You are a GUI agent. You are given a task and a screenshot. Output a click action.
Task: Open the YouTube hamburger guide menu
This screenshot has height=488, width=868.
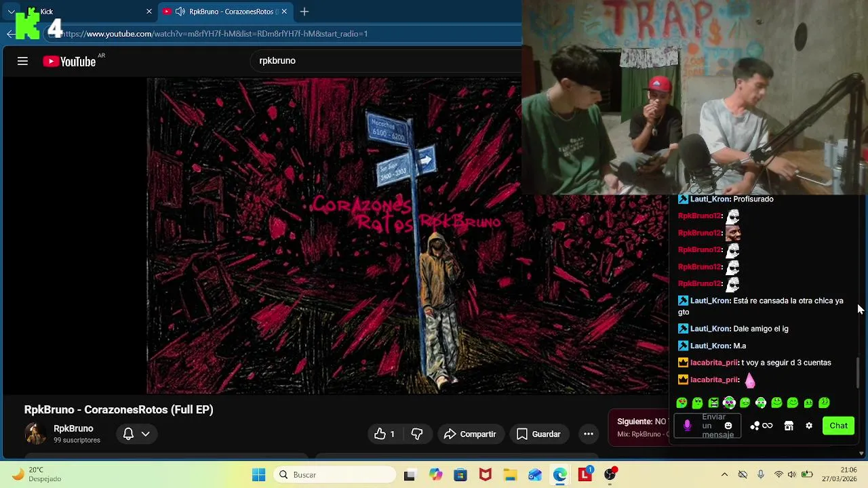coord(22,61)
